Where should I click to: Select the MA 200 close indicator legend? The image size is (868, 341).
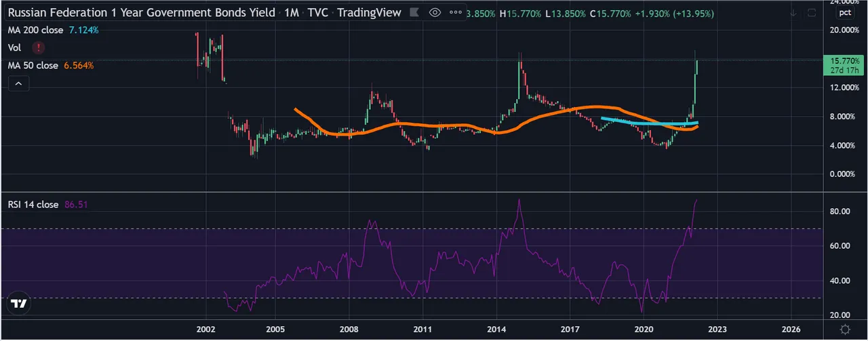(x=35, y=32)
